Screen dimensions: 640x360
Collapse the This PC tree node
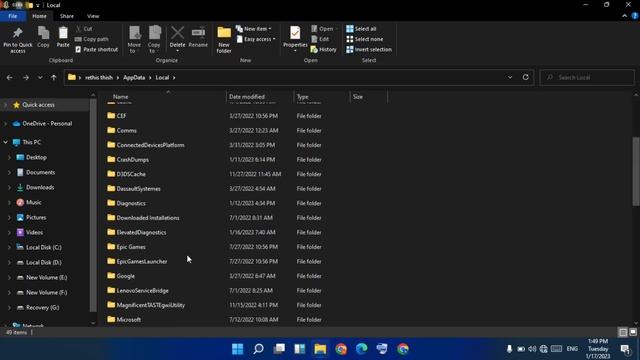[6, 142]
